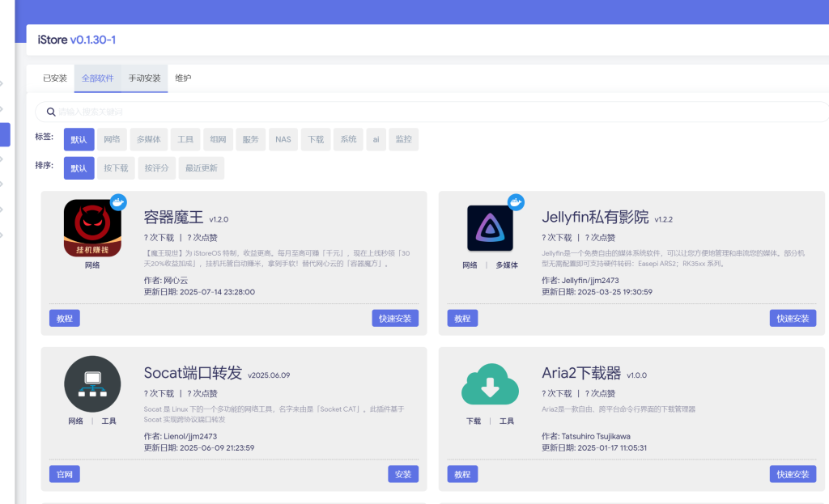Open the 手动安装 tab
This screenshot has width=829, height=504.
tap(144, 78)
